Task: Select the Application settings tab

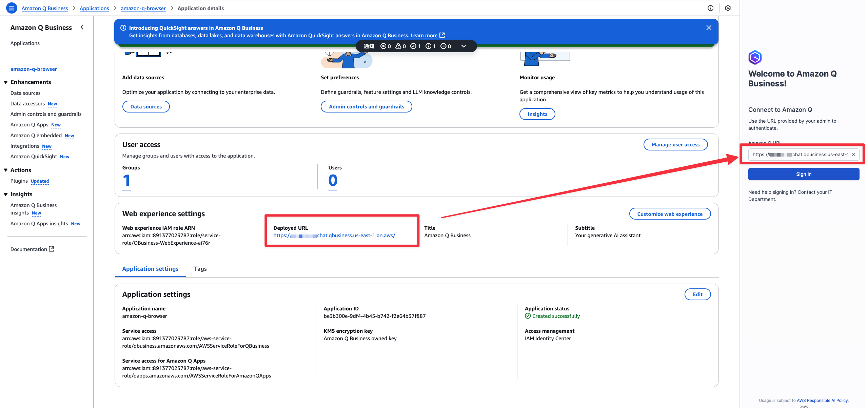Action: click(150, 269)
